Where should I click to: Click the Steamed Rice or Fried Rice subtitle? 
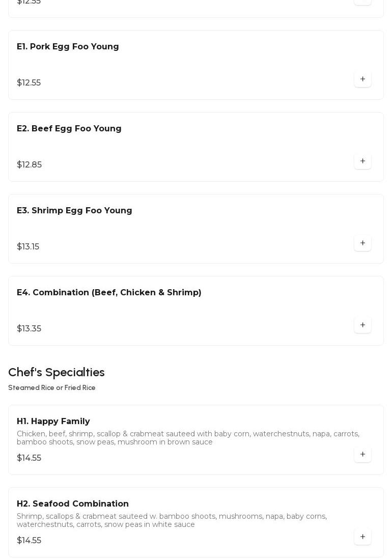[x=52, y=388]
